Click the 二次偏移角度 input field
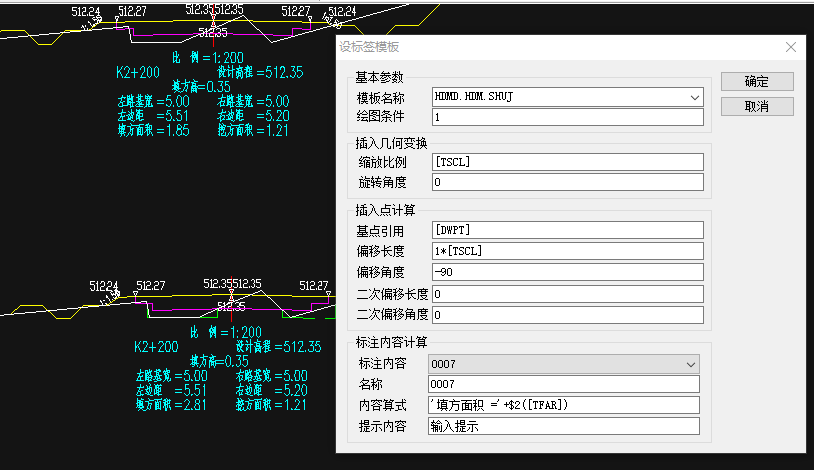This screenshot has width=814, height=470. 567,315
